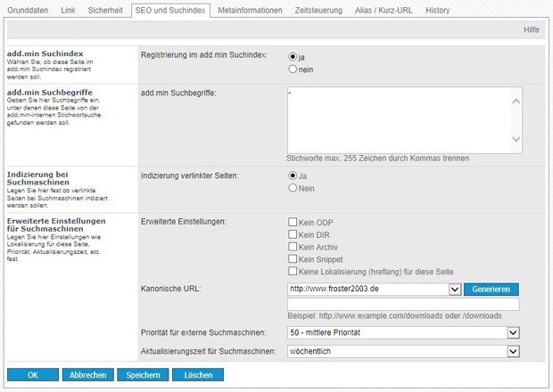Select 'ja' for Registrierung im Suchindex

pyautogui.click(x=293, y=57)
